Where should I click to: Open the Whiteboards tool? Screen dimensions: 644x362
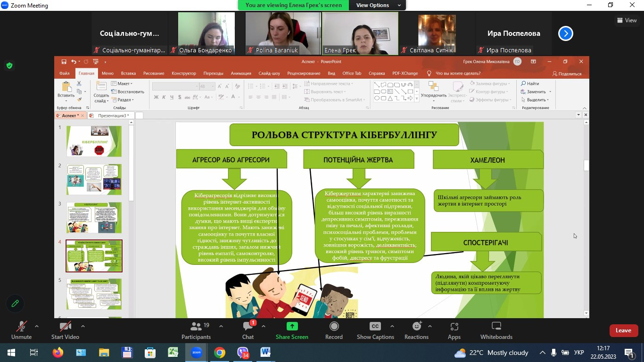pos(496,330)
